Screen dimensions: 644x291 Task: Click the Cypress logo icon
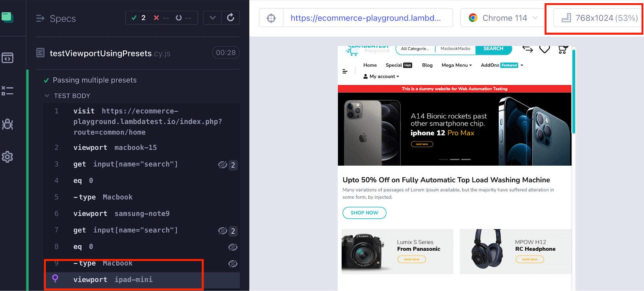coord(7,17)
